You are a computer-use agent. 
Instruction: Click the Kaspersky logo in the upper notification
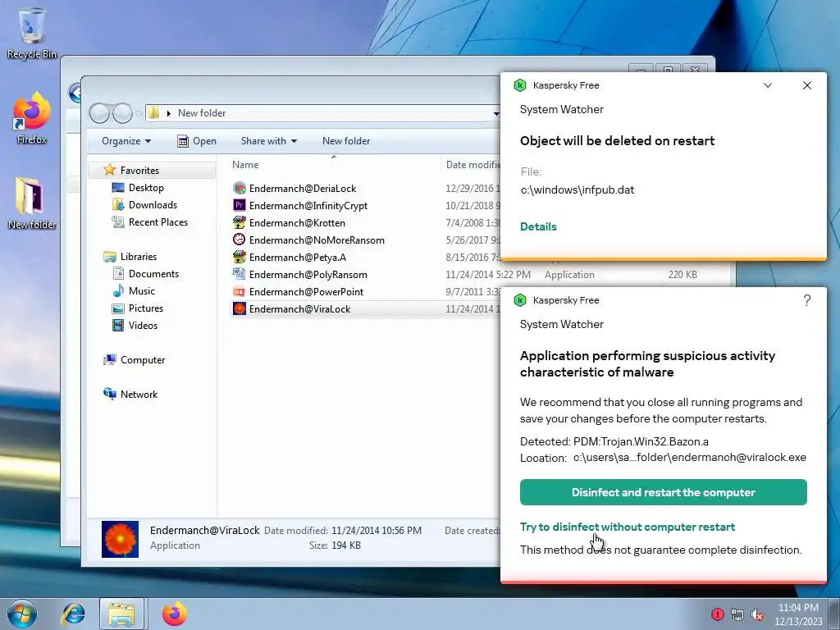pyautogui.click(x=519, y=85)
